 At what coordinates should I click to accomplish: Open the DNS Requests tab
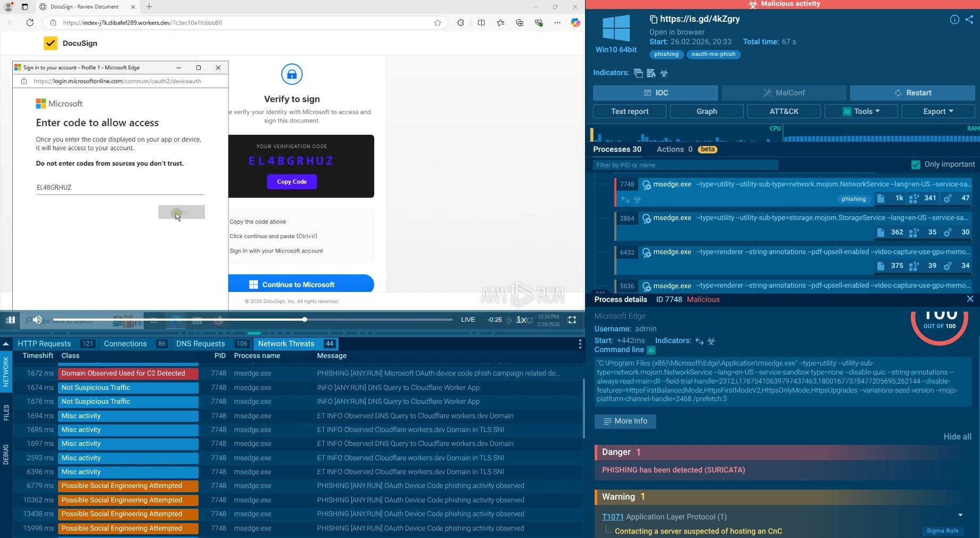(x=201, y=344)
